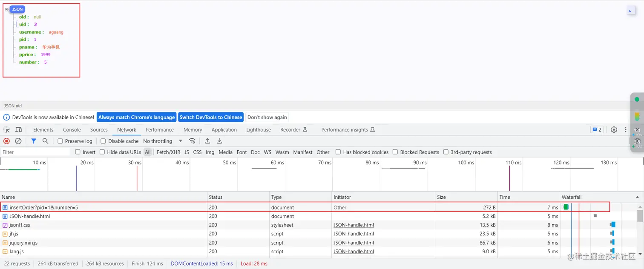Click Switch DevTools to Chinese

click(211, 117)
